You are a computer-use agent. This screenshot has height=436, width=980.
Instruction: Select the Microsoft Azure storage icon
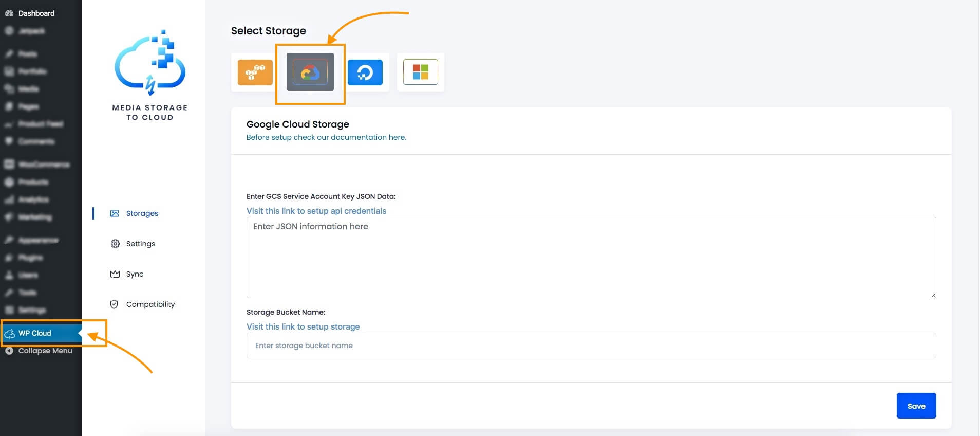tap(420, 72)
